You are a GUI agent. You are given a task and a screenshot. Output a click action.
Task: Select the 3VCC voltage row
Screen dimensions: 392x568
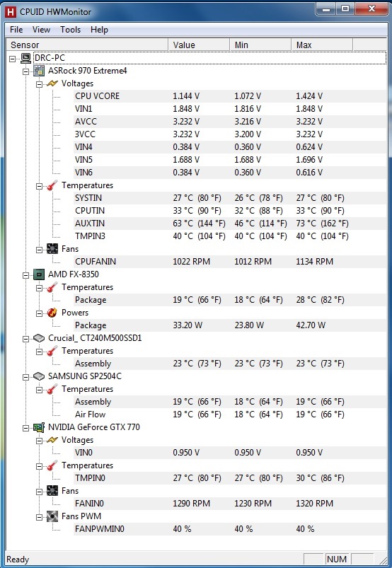click(230, 134)
